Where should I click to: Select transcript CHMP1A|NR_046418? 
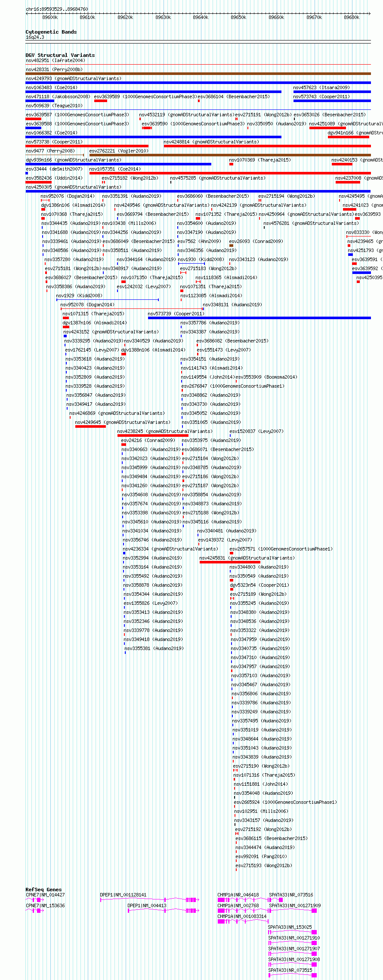(238, 895)
